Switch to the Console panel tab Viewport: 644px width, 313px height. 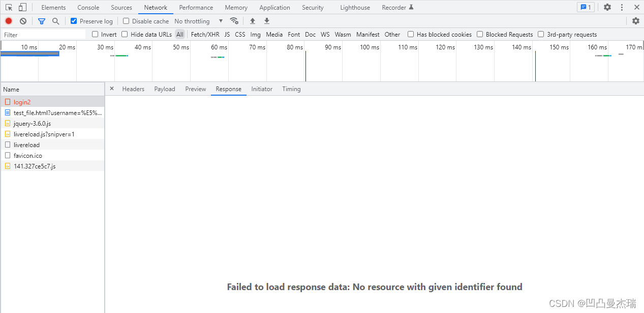tap(88, 8)
